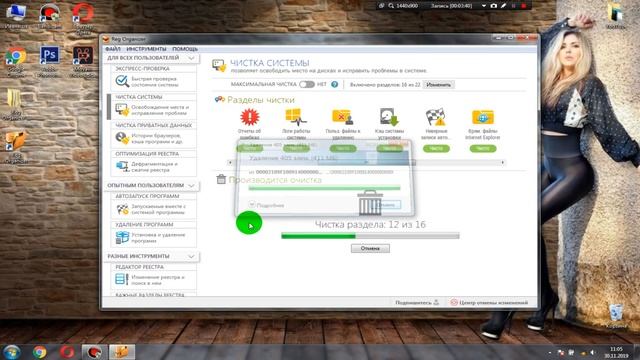Select the system work logs section icon
This screenshot has height=360, width=640.
[x=296, y=117]
